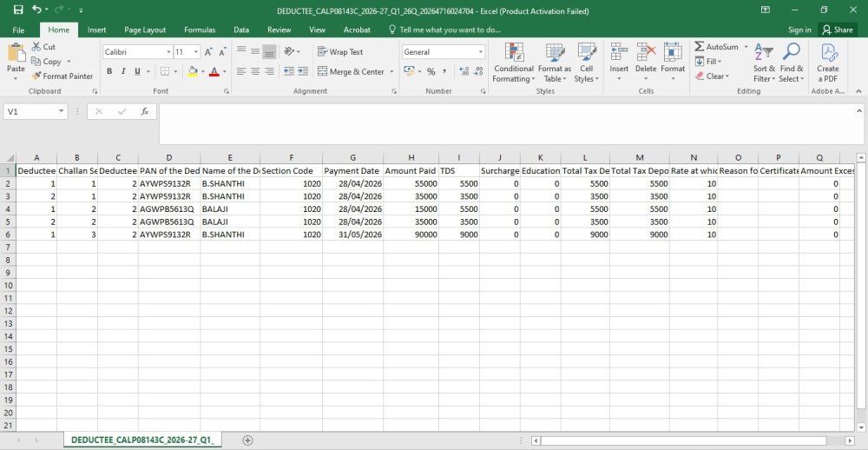Viewport: 868px width, 450px height.
Task: Click the horizontal scrollbar
Action: click(684, 440)
